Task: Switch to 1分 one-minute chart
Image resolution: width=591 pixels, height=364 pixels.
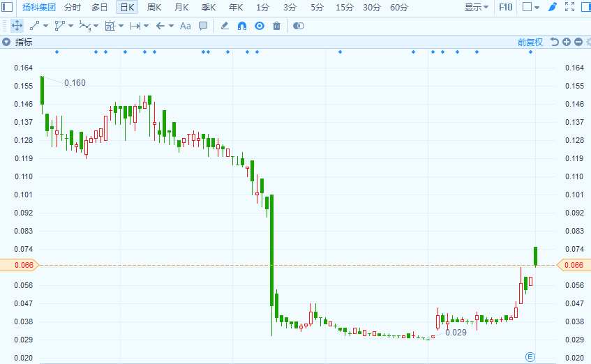Action: tap(263, 7)
